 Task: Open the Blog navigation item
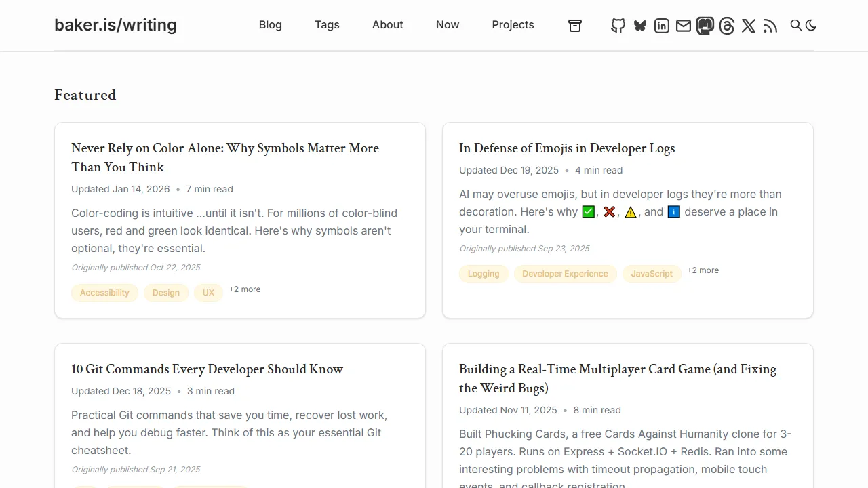270,25
